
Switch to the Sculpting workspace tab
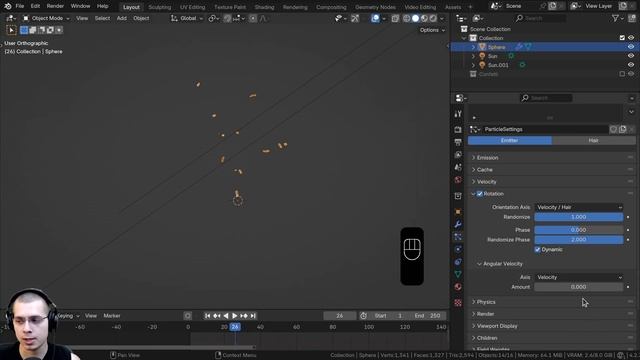click(x=160, y=7)
